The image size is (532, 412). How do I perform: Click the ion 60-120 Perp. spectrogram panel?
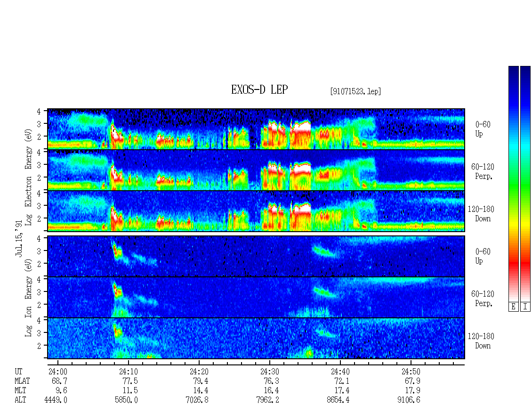click(x=256, y=297)
